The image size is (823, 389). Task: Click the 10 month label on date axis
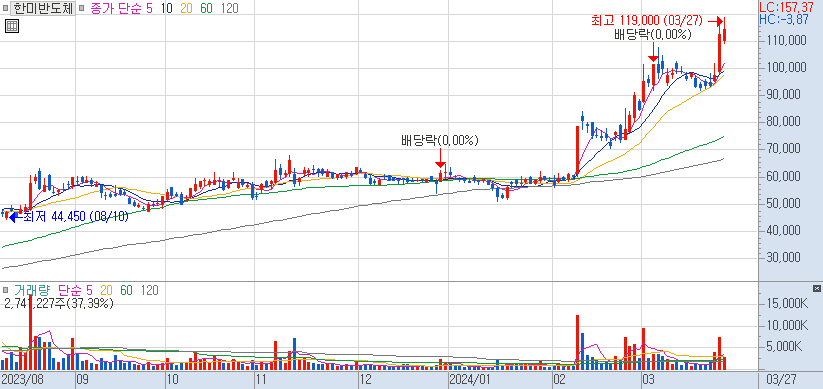(172, 379)
